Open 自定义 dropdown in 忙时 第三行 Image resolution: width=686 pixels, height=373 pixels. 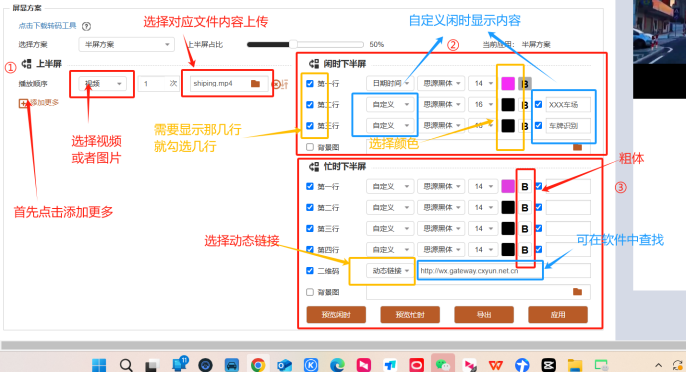click(x=390, y=229)
